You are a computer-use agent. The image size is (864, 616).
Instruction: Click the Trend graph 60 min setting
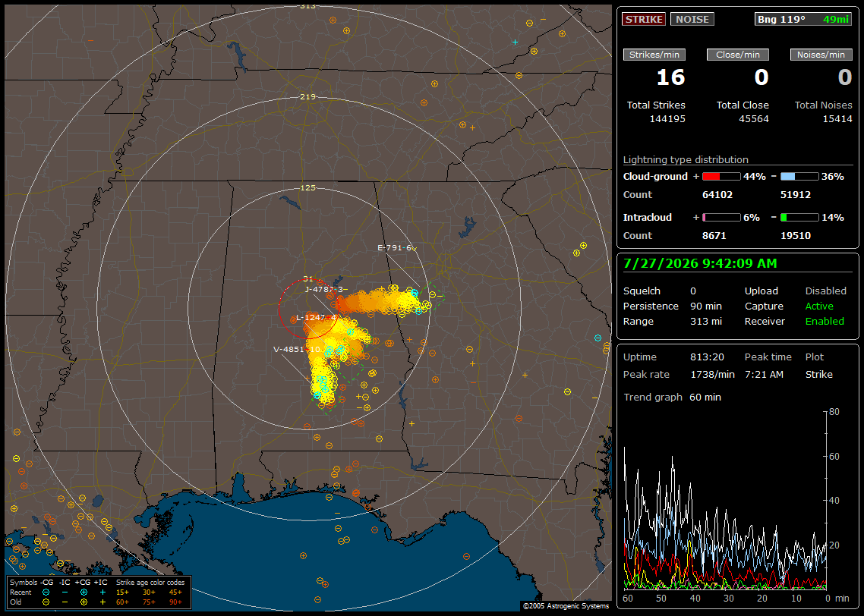click(x=672, y=398)
